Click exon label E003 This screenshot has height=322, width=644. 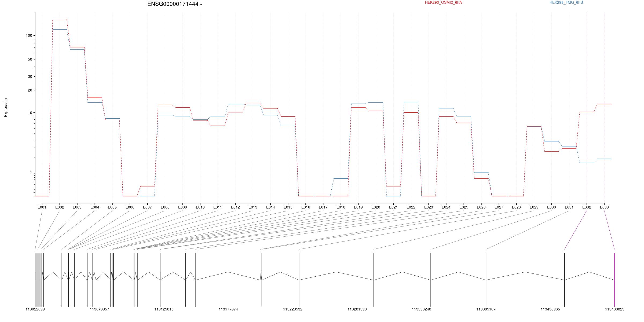(77, 207)
